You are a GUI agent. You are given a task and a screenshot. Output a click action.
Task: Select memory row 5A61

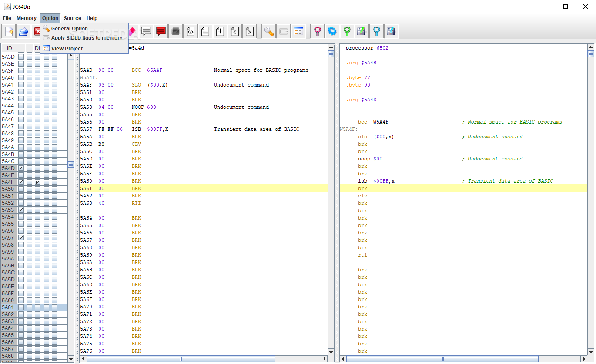coord(34,307)
